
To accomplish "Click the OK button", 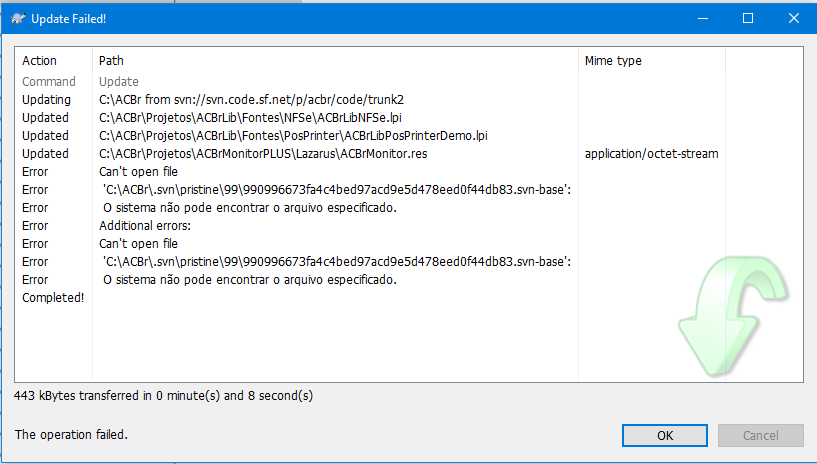I will (664, 435).
